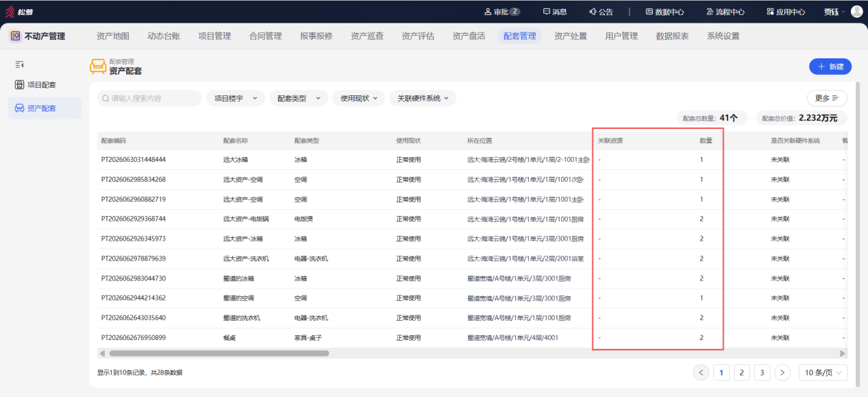The image size is (868, 397).
Task: Open the 关联硬件系统 dropdown
Action: click(423, 98)
